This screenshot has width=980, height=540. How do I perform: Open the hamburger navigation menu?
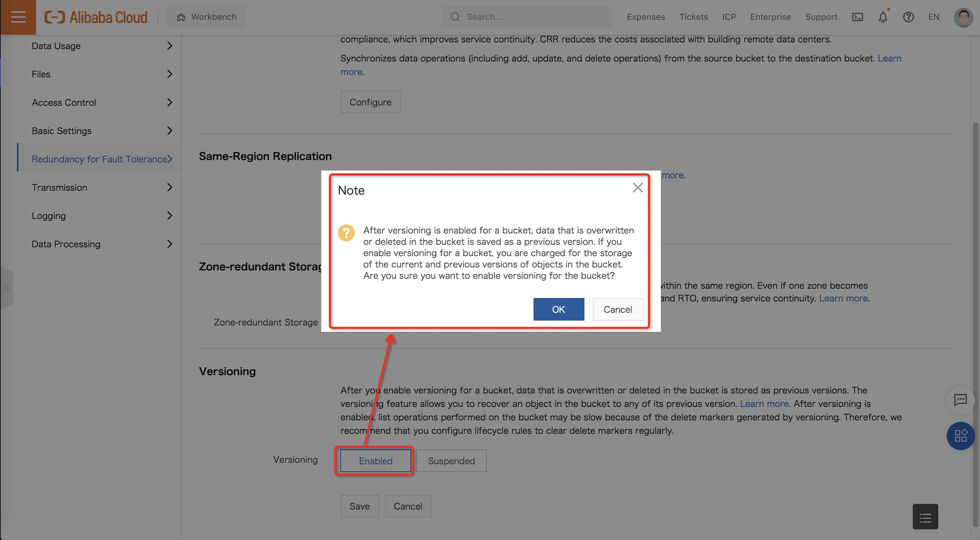pyautogui.click(x=18, y=17)
